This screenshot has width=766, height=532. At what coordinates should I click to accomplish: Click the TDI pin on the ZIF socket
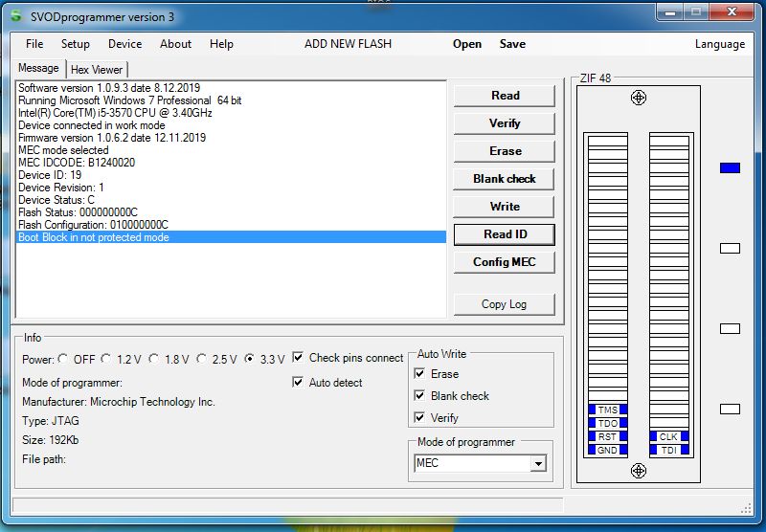coord(668,450)
